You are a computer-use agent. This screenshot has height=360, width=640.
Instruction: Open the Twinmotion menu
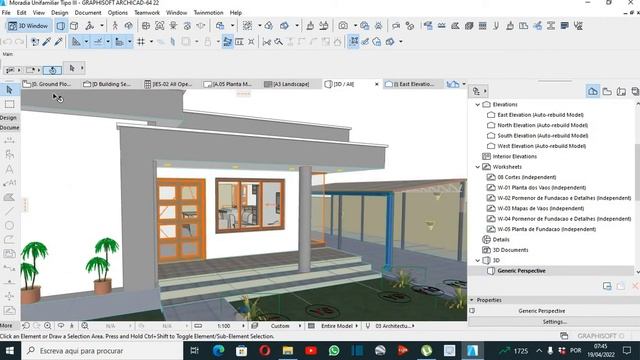[208, 13]
